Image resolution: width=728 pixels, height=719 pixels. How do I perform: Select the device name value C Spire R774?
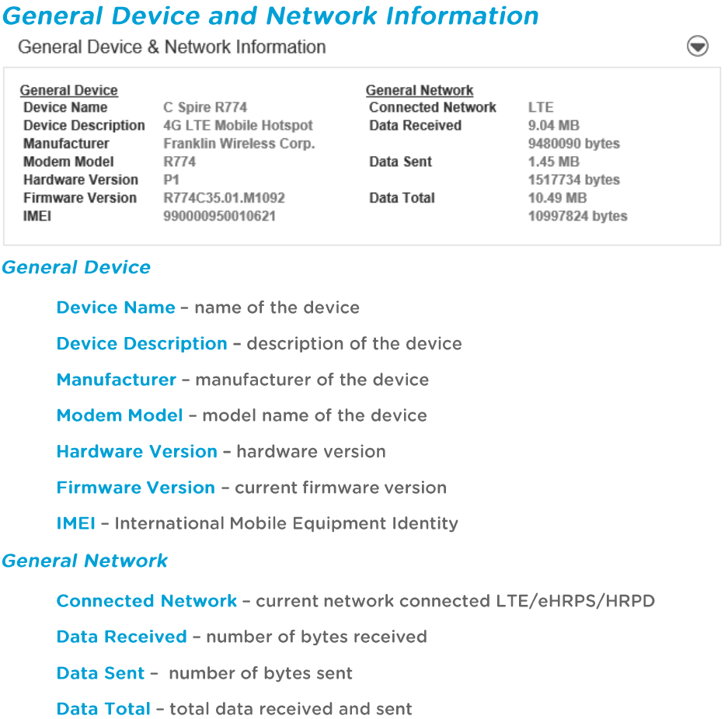coord(205,107)
